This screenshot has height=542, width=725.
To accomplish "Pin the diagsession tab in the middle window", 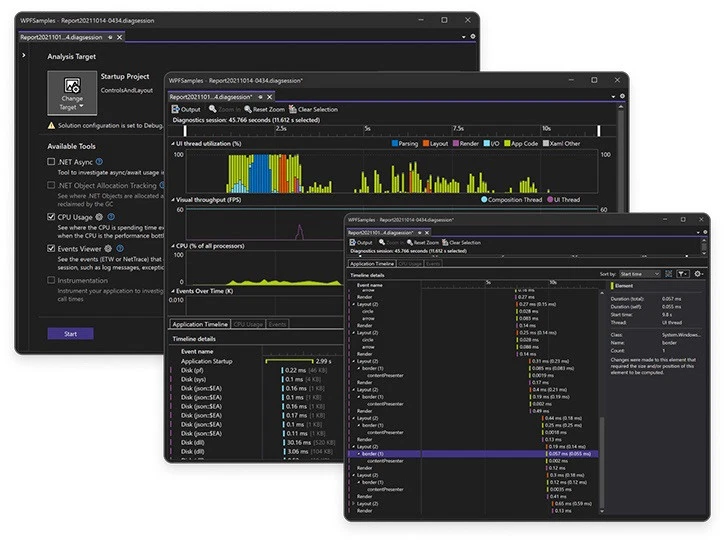I will click(260, 97).
